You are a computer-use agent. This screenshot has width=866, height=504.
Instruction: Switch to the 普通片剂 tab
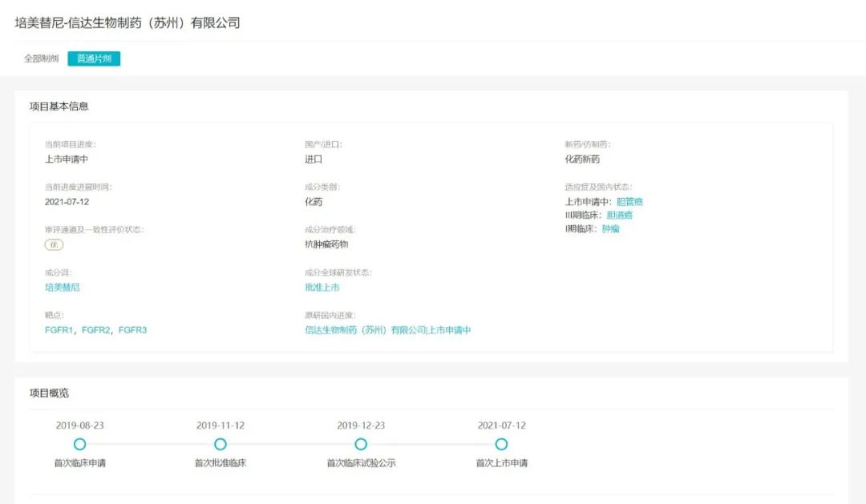[94, 58]
